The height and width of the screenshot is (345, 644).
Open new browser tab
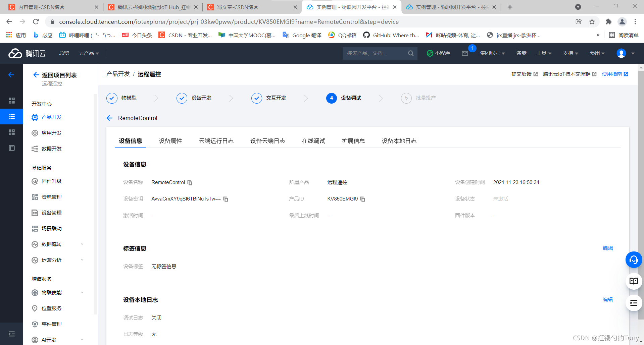click(x=510, y=7)
